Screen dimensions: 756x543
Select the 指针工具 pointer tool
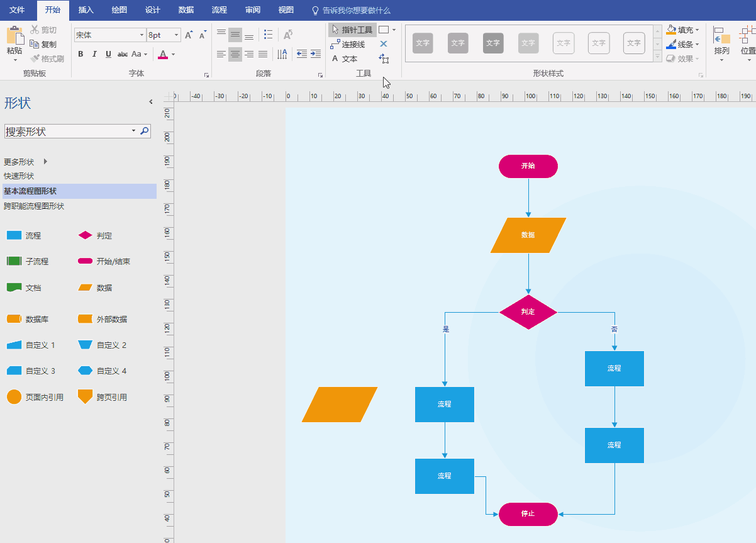coord(352,30)
